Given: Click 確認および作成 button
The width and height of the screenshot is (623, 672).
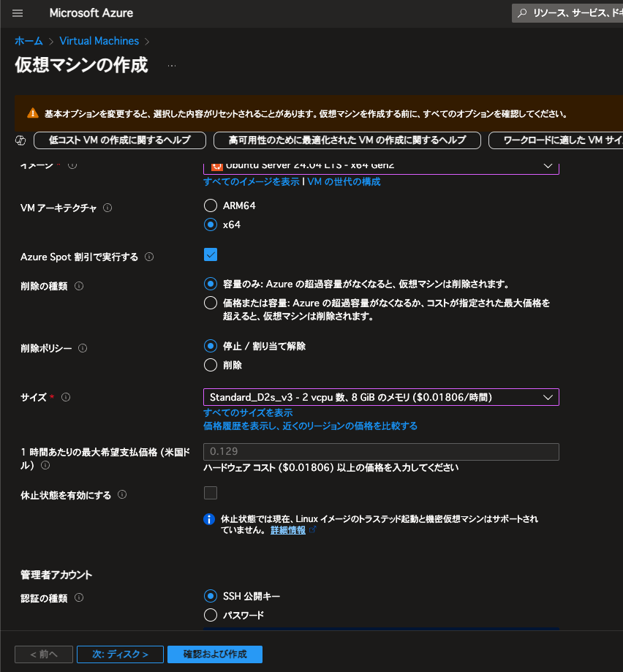Looking at the screenshot, I should (215, 654).
